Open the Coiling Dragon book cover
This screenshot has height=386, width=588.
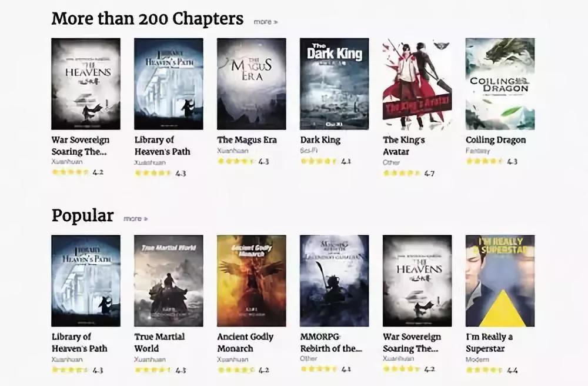500,84
